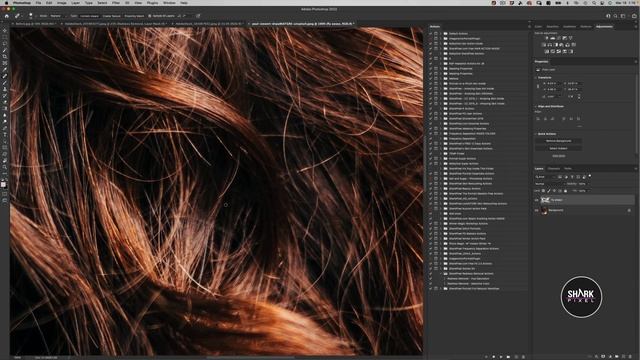Screen dimensions: 640x360
Task: Hide the Background layer
Action: click(537, 210)
